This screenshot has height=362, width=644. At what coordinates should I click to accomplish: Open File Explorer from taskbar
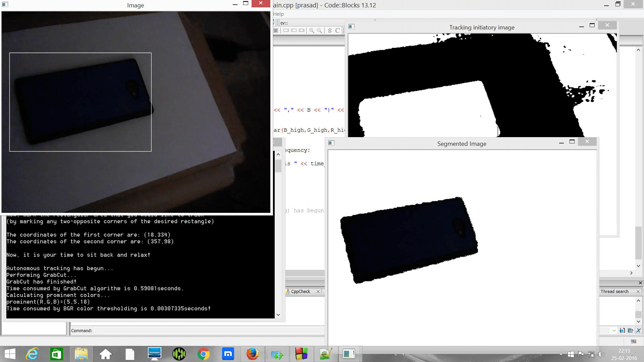tap(81, 354)
